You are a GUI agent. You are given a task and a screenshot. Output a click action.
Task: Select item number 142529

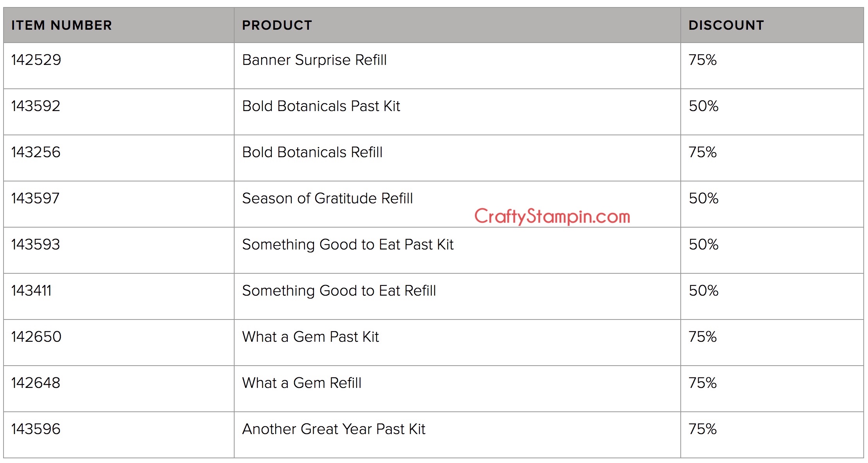(x=36, y=60)
